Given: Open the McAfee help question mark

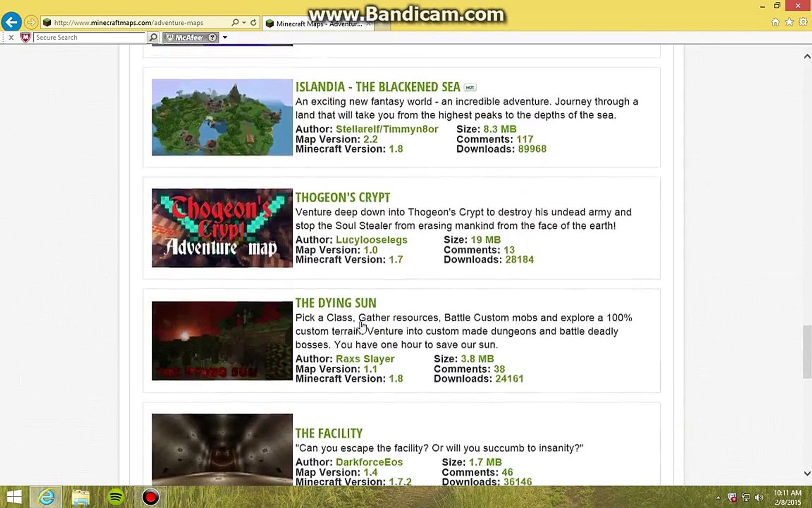Looking at the screenshot, I should click(x=213, y=37).
